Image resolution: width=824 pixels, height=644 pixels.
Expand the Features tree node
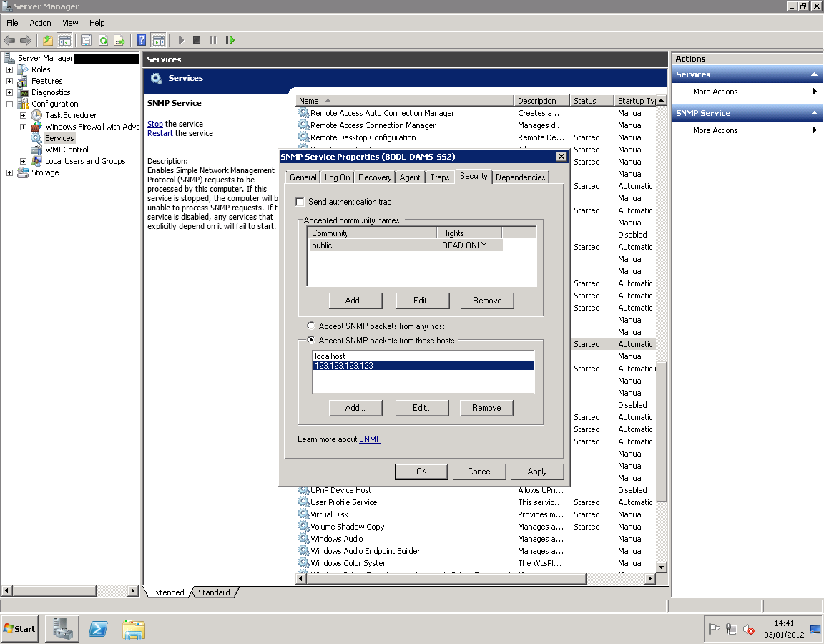point(9,81)
